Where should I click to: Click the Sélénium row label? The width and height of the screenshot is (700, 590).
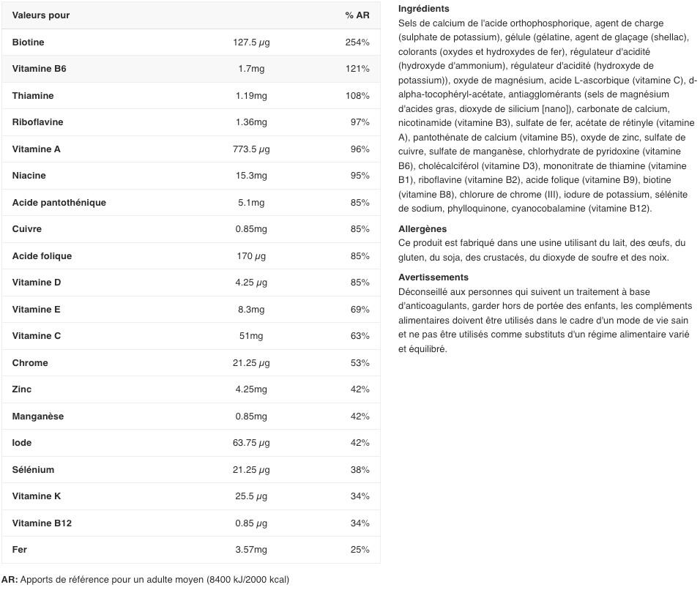click(33, 470)
